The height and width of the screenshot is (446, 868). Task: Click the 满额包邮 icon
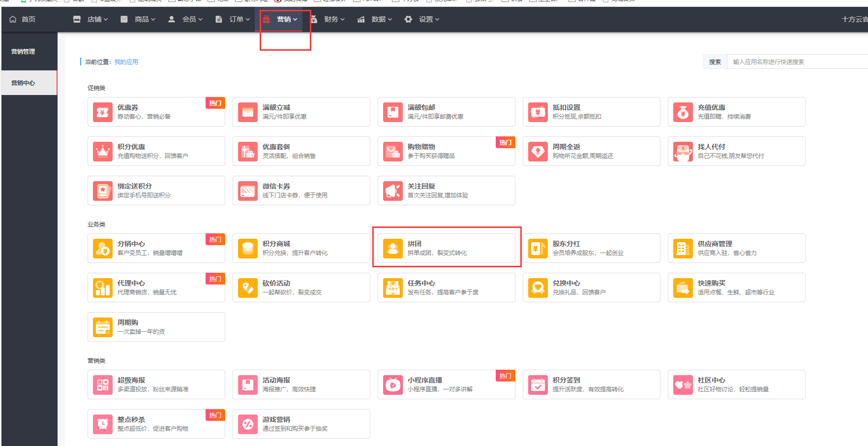tap(393, 112)
